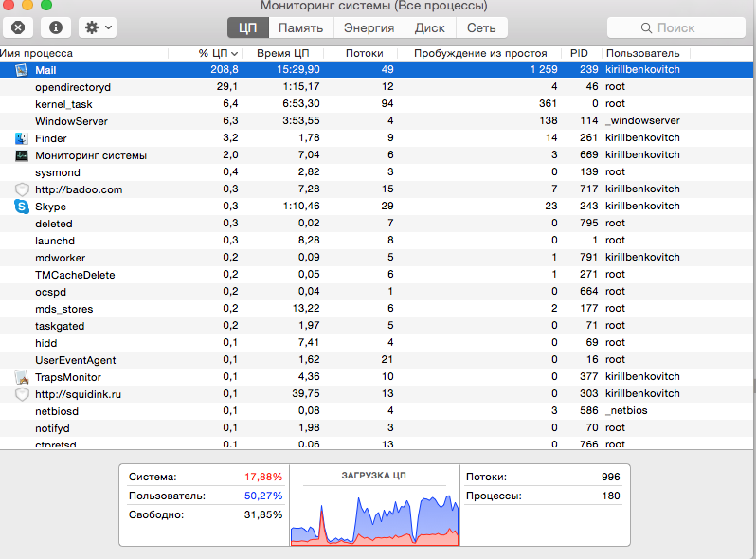The image size is (756, 559).
Task: Click the Мониторинг системы process icon
Action: click(x=21, y=155)
